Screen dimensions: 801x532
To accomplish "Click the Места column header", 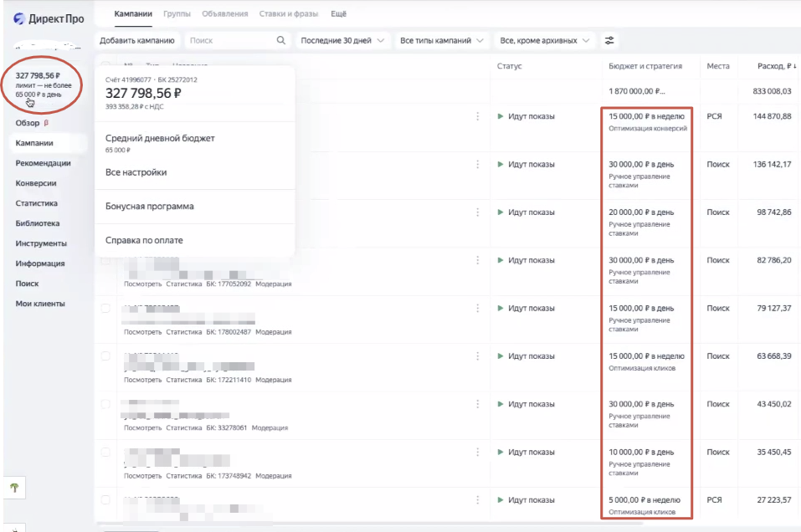I will point(718,66).
